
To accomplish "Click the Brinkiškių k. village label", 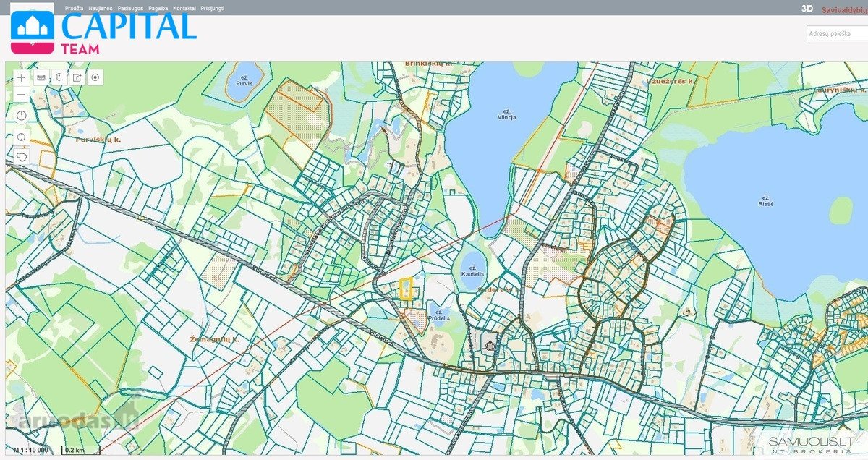I will point(428,64).
